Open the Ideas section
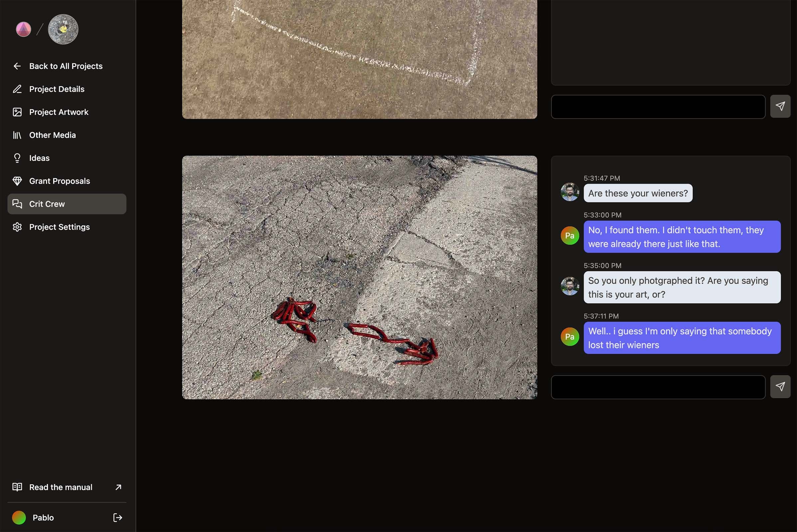Screen dimensions: 797x532 39,157
